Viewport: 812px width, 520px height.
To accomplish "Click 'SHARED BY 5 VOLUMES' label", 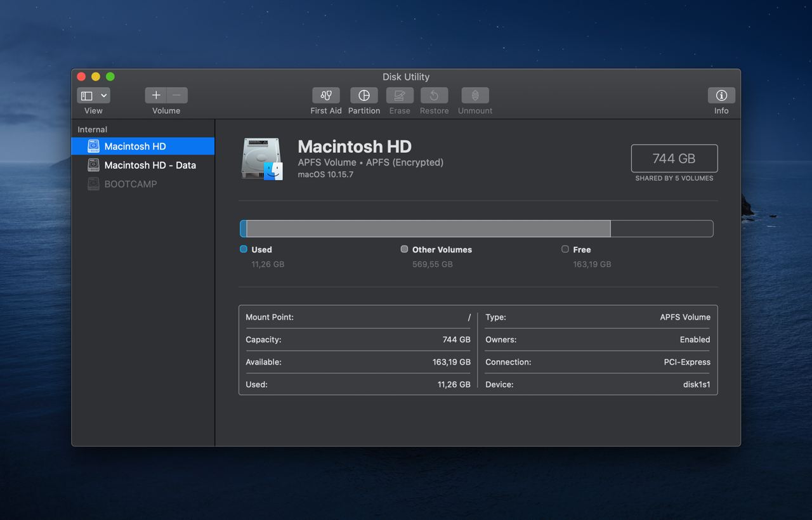I will click(x=674, y=178).
